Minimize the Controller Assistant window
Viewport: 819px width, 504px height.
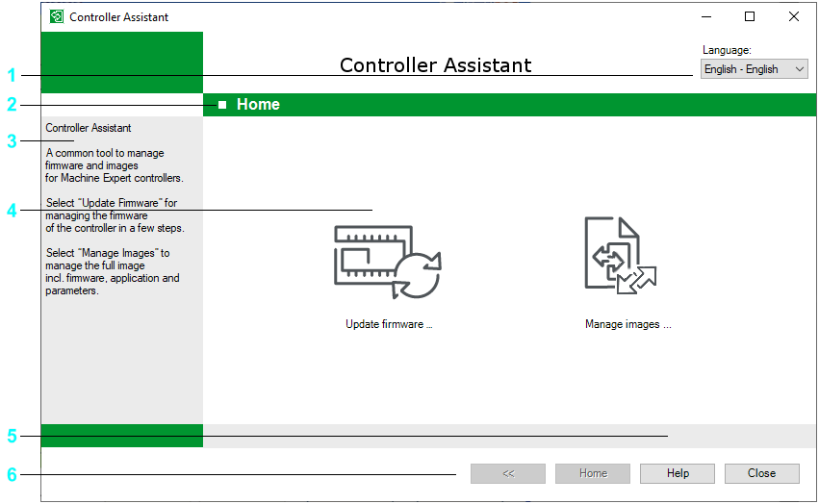tap(706, 16)
